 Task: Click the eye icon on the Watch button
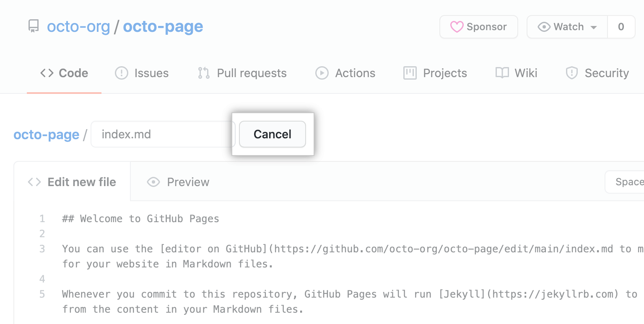click(x=544, y=26)
